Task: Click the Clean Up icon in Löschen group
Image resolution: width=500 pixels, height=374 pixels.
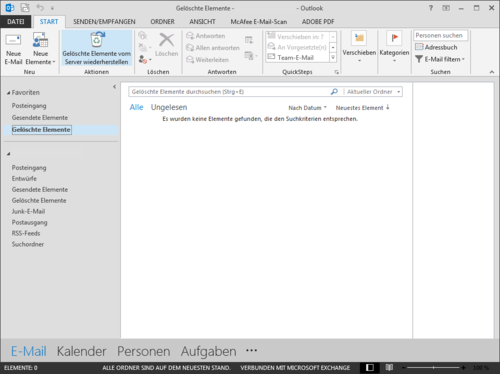Action: pyautogui.click(x=144, y=47)
